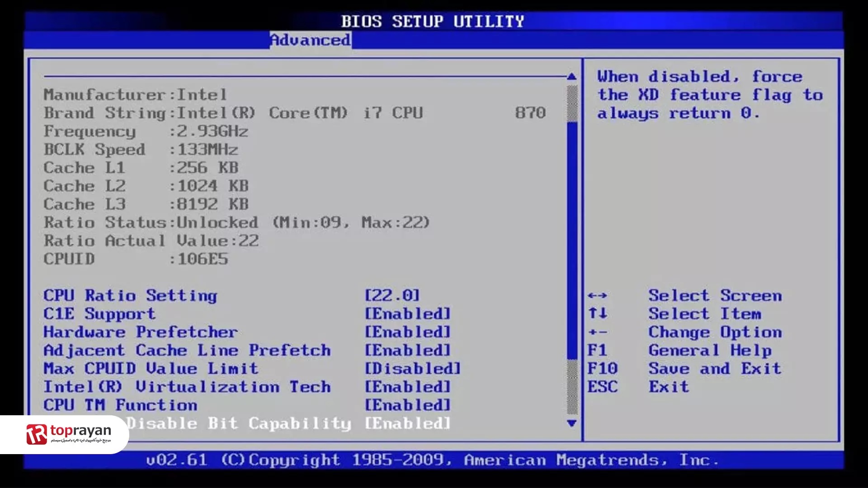Select C1E Support option
The image size is (868, 488).
tap(99, 314)
